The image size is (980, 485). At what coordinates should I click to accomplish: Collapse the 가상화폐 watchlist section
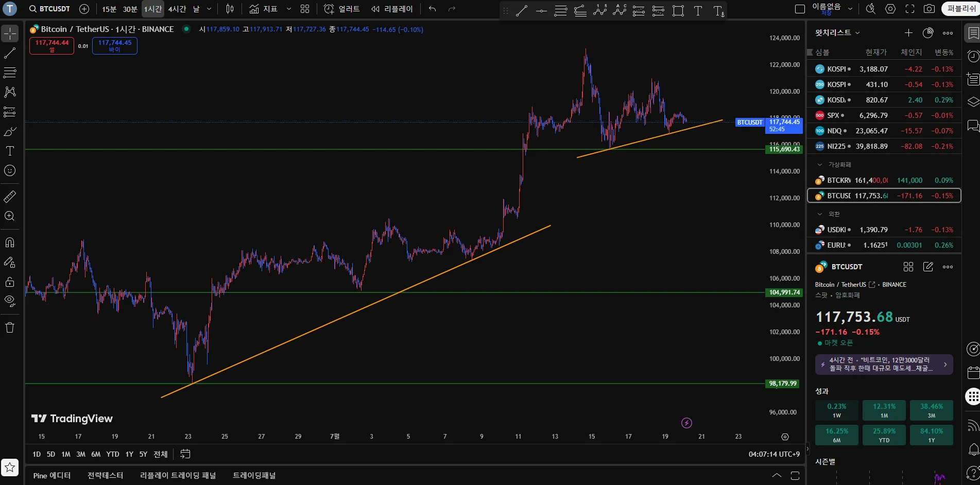pyautogui.click(x=820, y=165)
